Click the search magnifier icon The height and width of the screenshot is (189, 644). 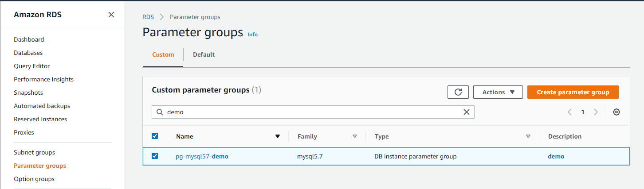159,112
